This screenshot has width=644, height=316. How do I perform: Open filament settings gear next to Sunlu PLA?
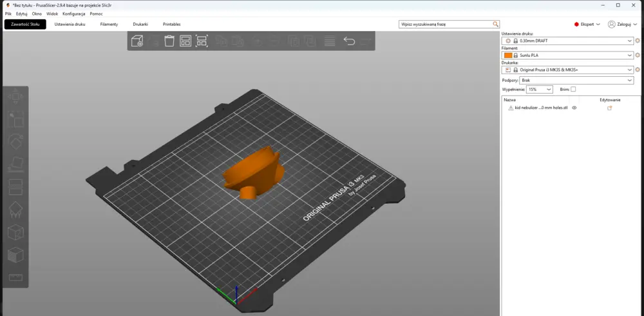click(638, 55)
